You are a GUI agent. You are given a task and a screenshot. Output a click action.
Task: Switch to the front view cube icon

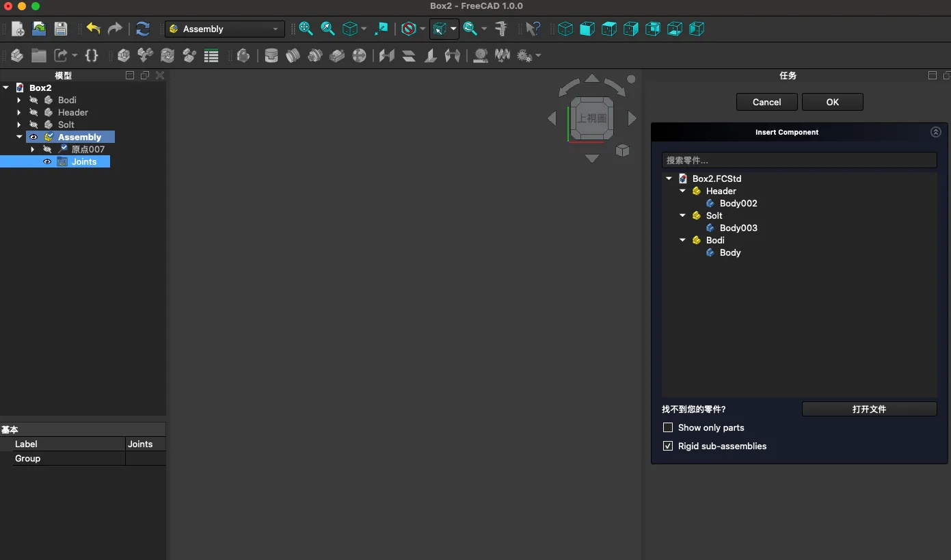[x=587, y=29]
